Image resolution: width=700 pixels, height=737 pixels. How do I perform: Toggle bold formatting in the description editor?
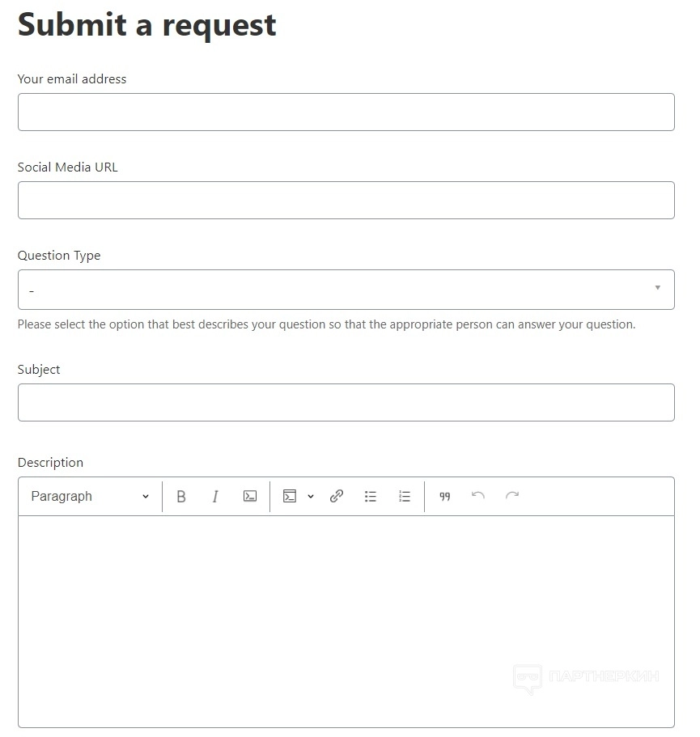(x=181, y=497)
